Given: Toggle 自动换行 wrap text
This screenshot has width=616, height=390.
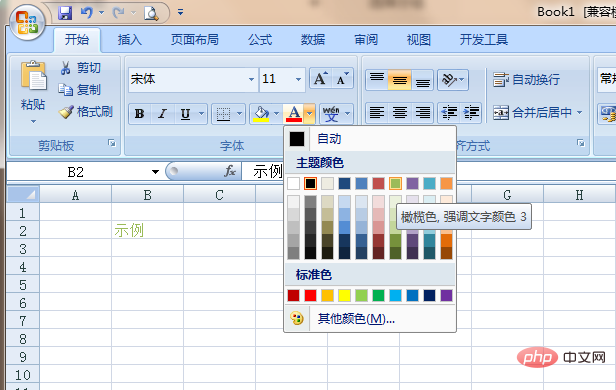Looking at the screenshot, I should point(526,80).
